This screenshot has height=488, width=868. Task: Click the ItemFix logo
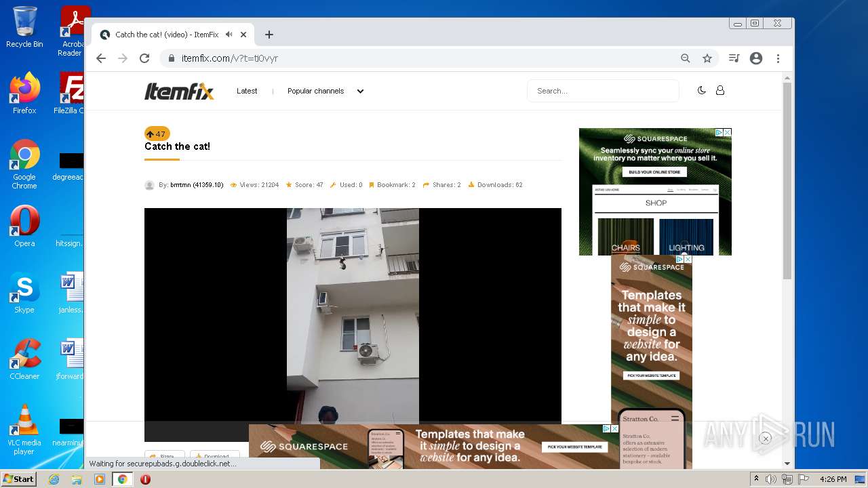click(x=179, y=91)
